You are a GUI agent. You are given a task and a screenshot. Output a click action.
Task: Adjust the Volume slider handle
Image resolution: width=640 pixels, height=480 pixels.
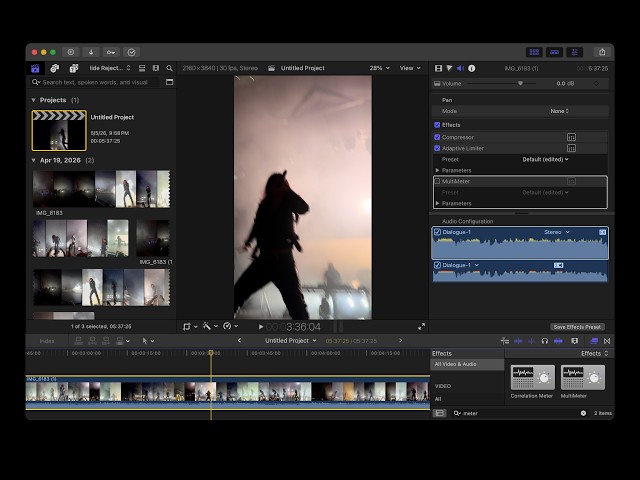520,83
